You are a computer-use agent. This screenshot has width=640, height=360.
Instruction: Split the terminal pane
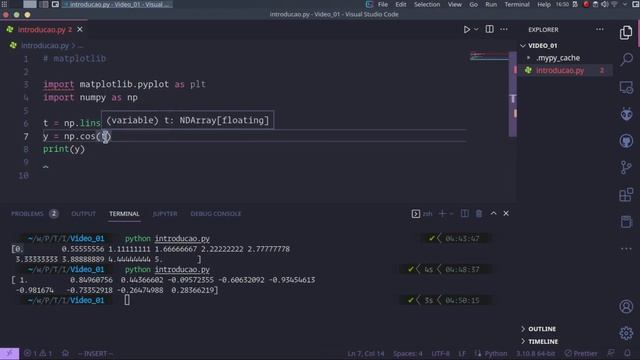464,213
